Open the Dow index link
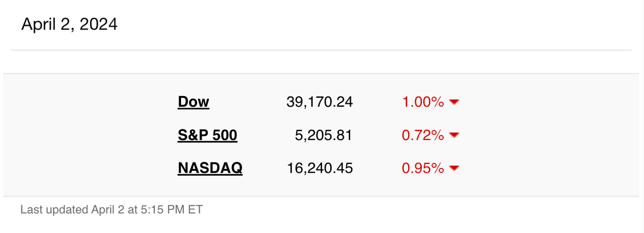Viewport: 644px width, 233px height. [193, 102]
